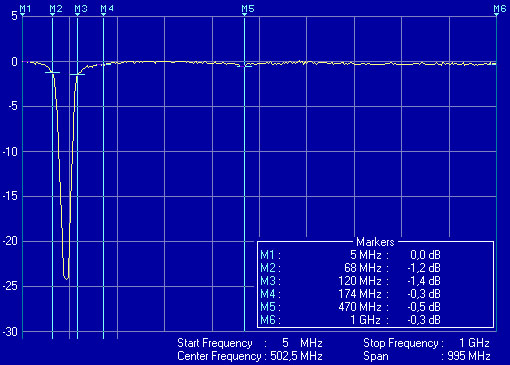Click the Center Frequency 502,5 MHz value
The height and width of the screenshot is (365, 510).
(x=296, y=356)
